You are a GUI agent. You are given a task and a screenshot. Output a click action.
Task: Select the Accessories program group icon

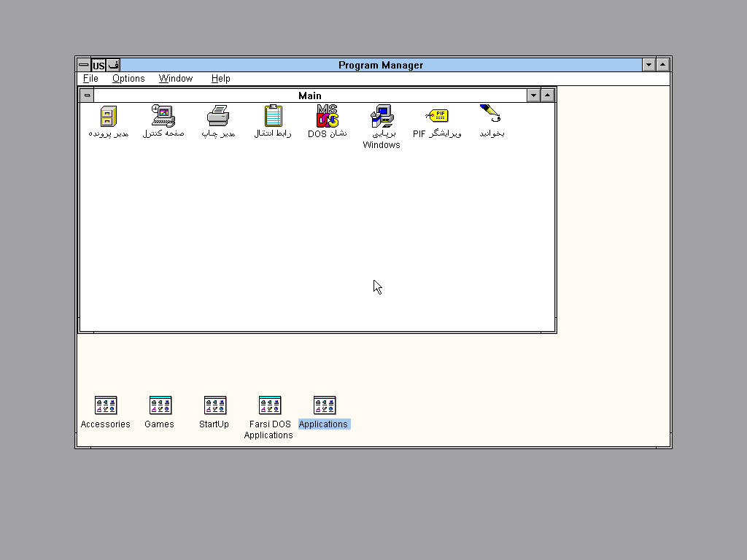click(106, 405)
